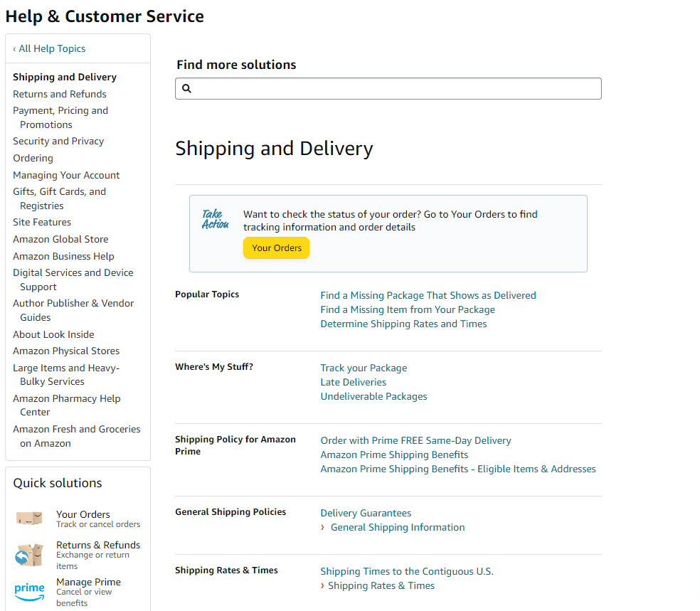Click into the Find more solutions field
Viewport: 700px width, 611px height.
click(396, 89)
